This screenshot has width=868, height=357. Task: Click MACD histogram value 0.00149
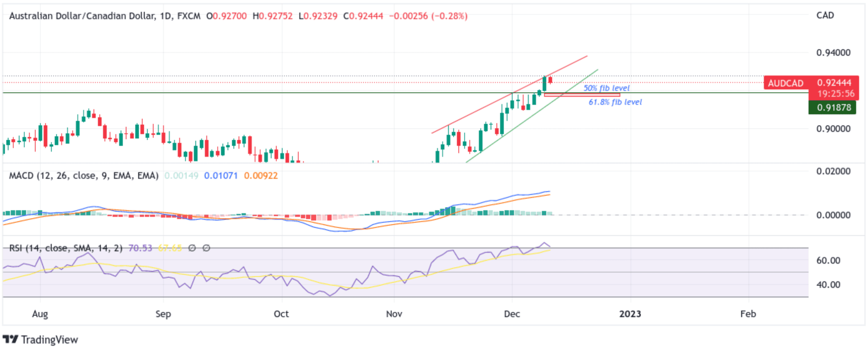point(181,176)
